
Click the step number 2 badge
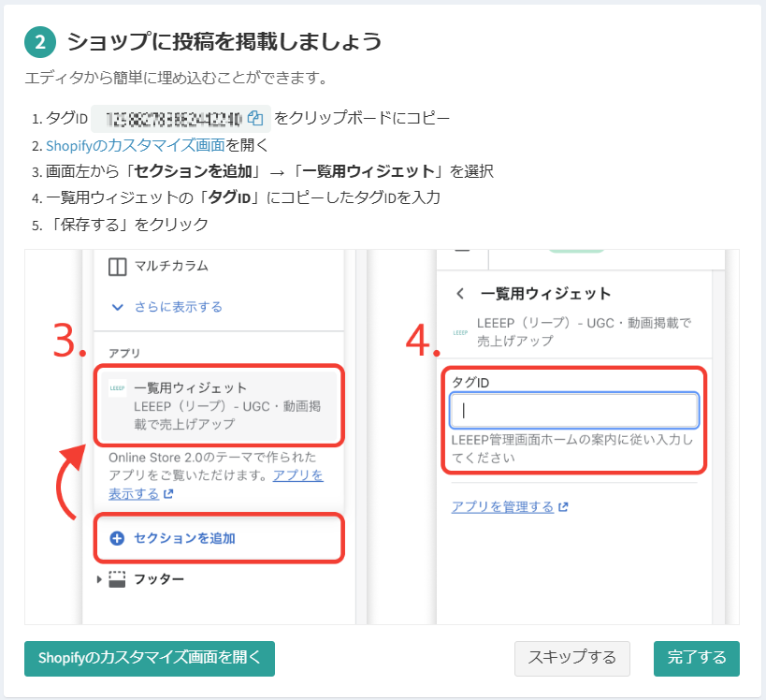pos(40,42)
